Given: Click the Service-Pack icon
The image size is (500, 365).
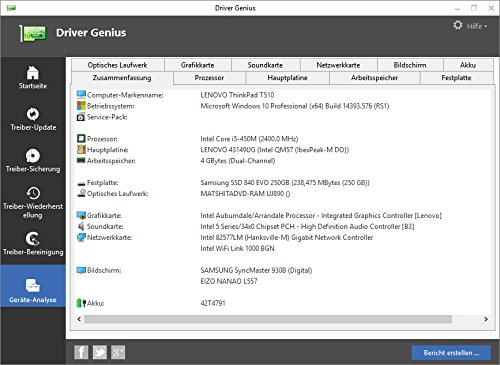Looking at the screenshot, I should point(81,117).
